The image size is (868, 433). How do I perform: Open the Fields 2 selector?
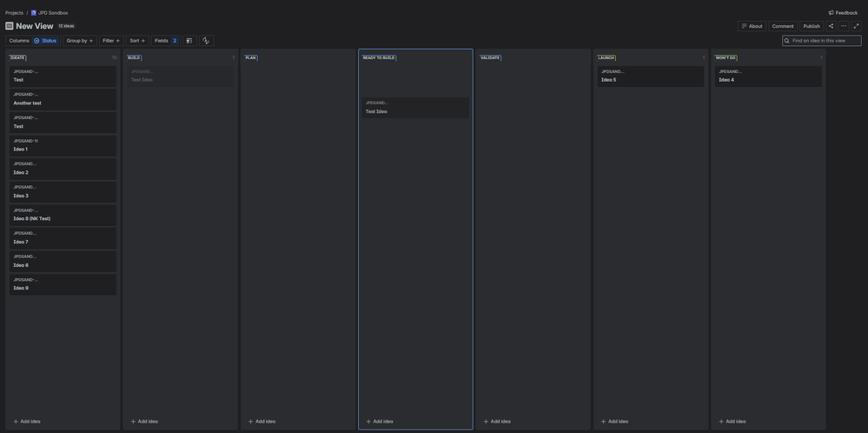(165, 40)
